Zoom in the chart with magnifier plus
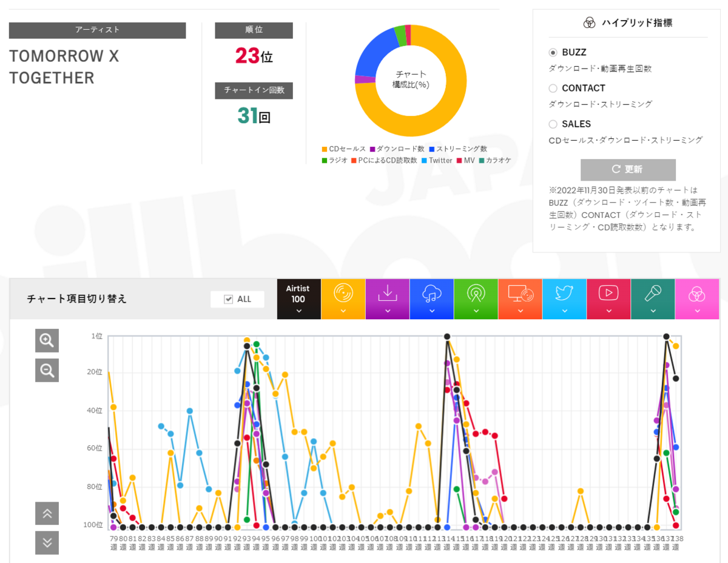This screenshot has height=563, width=728. click(47, 341)
